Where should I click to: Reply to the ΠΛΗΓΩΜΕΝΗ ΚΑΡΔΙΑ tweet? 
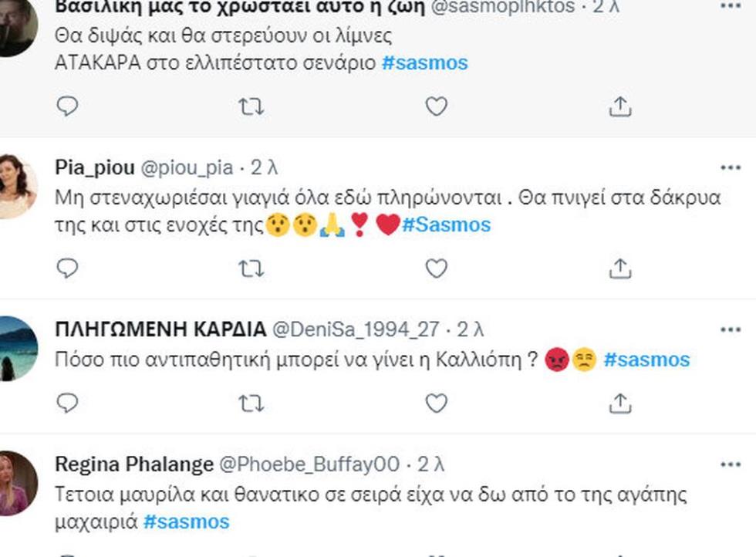click(68, 402)
